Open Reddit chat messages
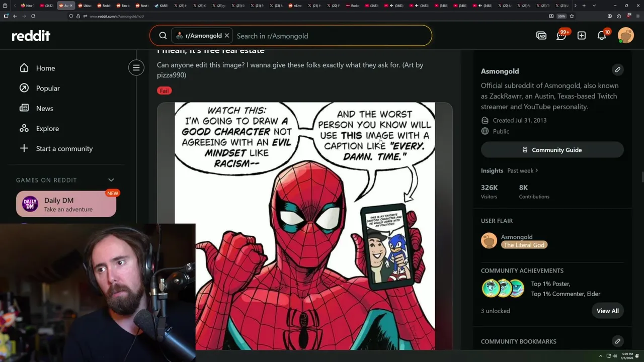This screenshot has height=362, width=644. (x=561, y=36)
